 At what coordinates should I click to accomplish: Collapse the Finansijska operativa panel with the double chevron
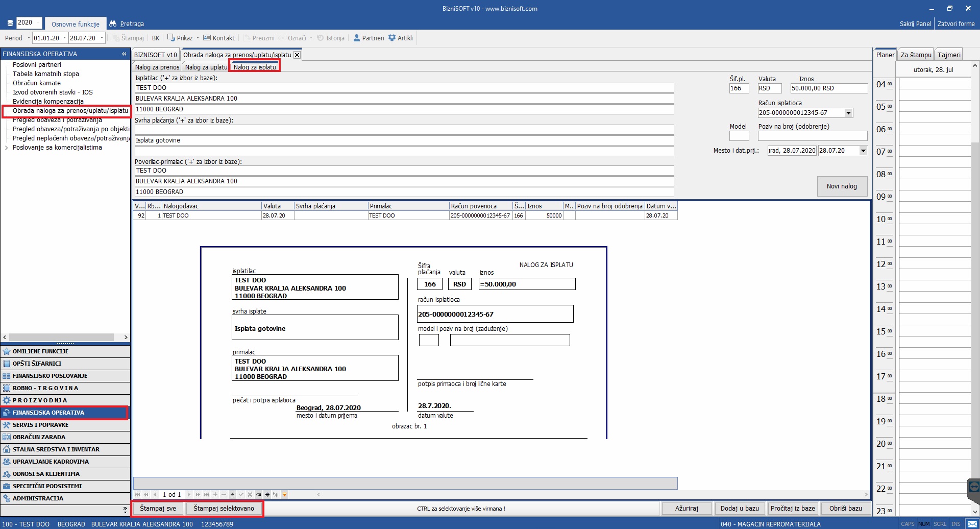(124, 54)
